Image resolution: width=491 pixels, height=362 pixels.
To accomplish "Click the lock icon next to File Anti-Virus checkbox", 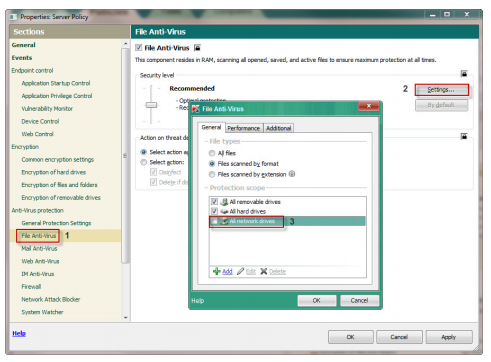I will 197,48.
